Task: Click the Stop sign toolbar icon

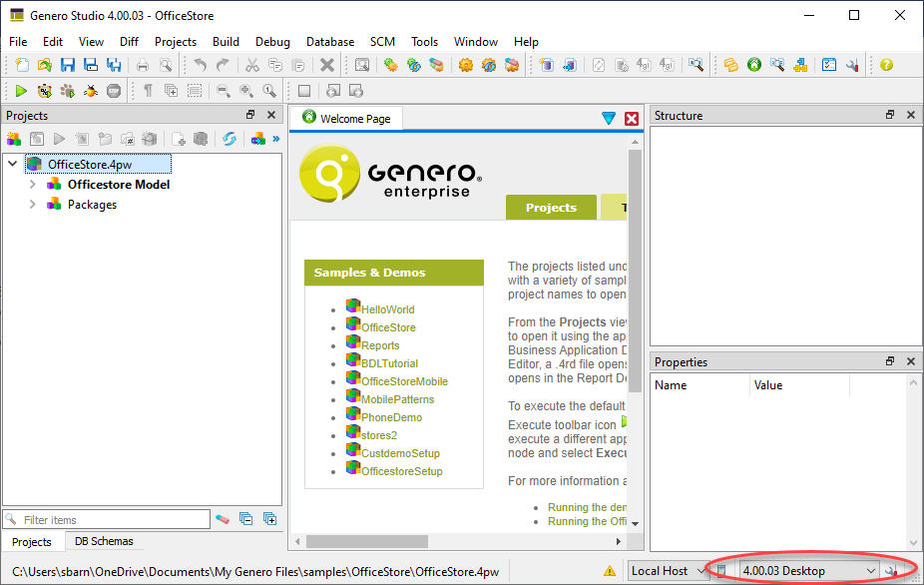Action: [114, 91]
